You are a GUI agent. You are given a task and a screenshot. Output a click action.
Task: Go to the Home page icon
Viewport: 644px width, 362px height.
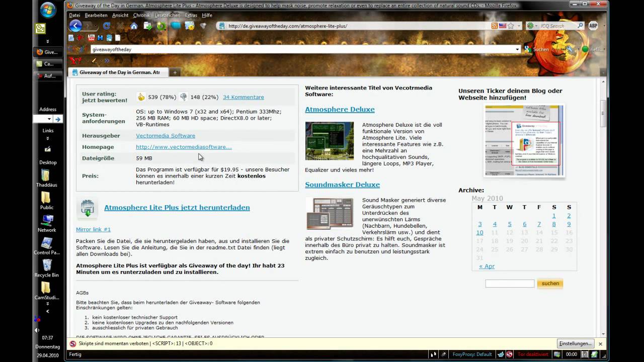tap(134, 26)
